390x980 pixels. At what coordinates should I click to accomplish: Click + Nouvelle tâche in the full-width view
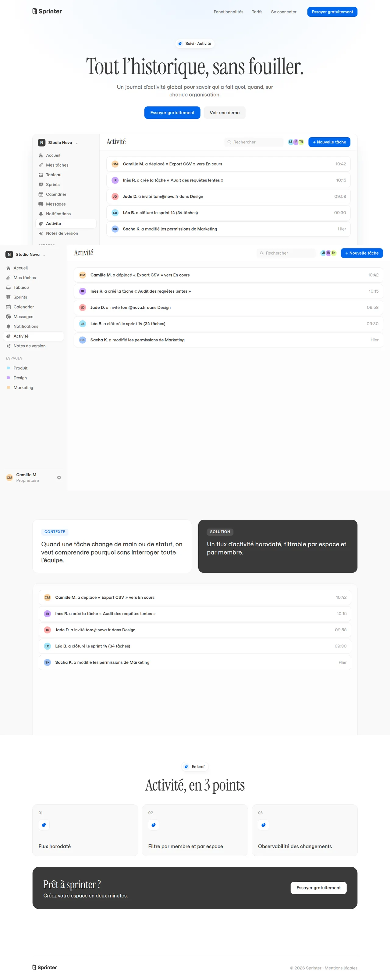pos(362,253)
